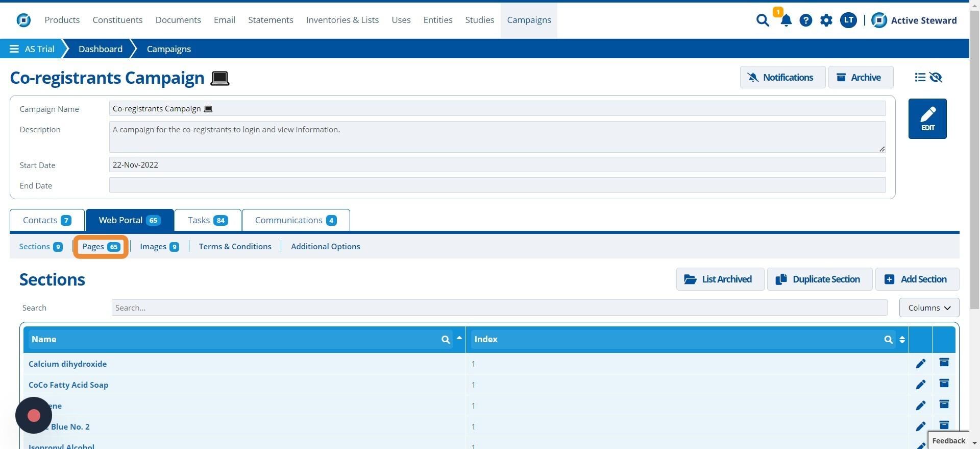Open the notifications bell icon
980x449 pixels.
click(786, 20)
